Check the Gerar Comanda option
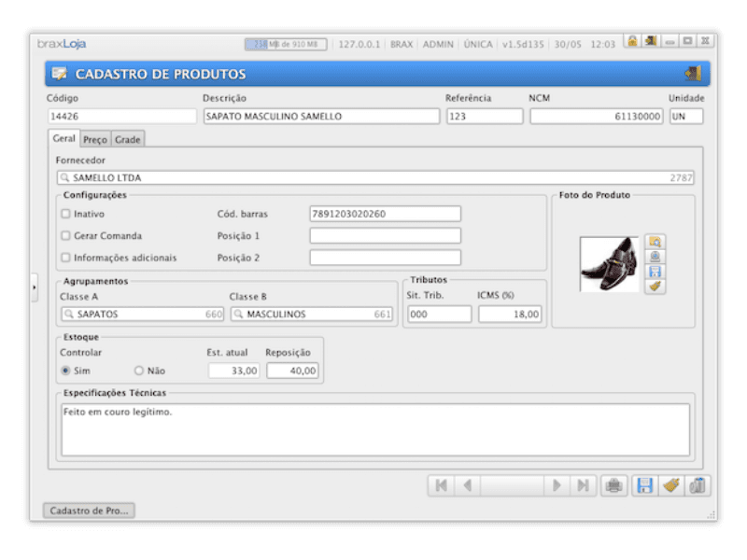The width and height of the screenshot is (747, 560). pos(65,236)
